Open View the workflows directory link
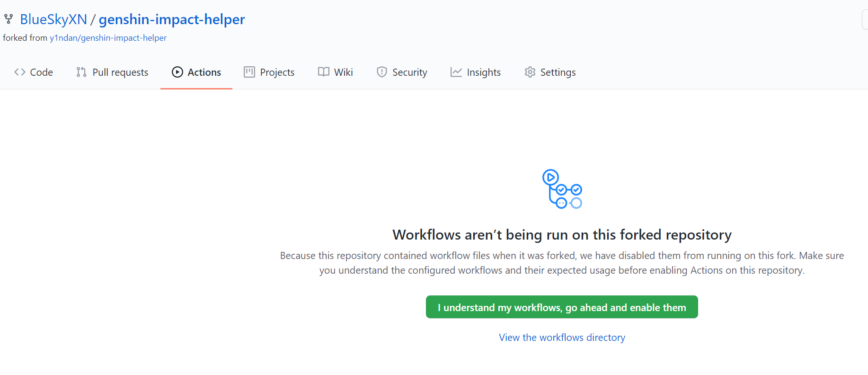Image resolution: width=868 pixels, height=375 pixels. pyautogui.click(x=562, y=338)
